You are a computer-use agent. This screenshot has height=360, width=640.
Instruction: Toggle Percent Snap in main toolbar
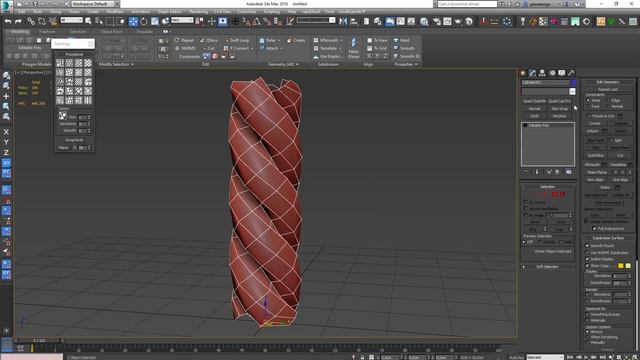tap(267, 21)
